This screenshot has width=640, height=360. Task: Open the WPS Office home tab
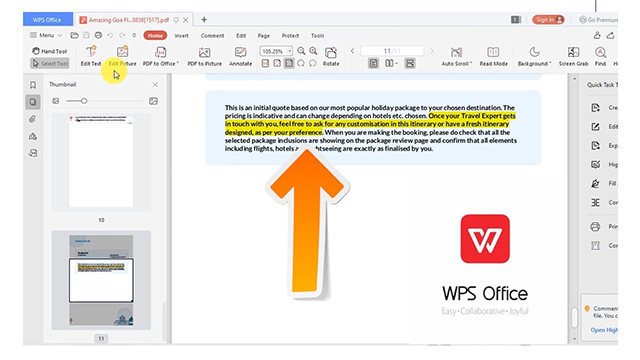(x=48, y=20)
